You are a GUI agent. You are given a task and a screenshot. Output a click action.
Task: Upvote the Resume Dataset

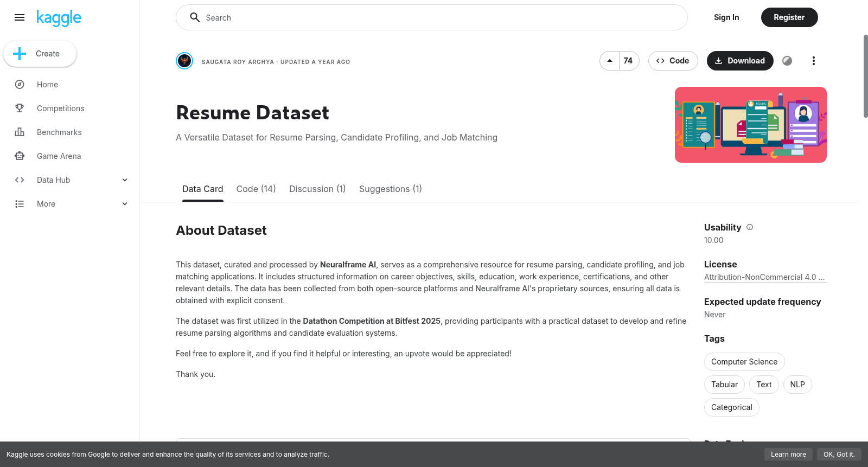(x=610, y=61)
